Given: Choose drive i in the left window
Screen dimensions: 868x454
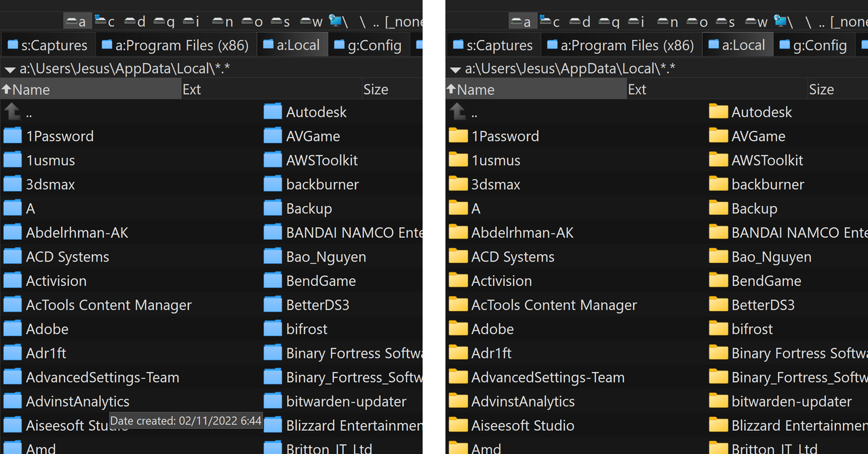Looking at the screenshot, I should 191,22.
